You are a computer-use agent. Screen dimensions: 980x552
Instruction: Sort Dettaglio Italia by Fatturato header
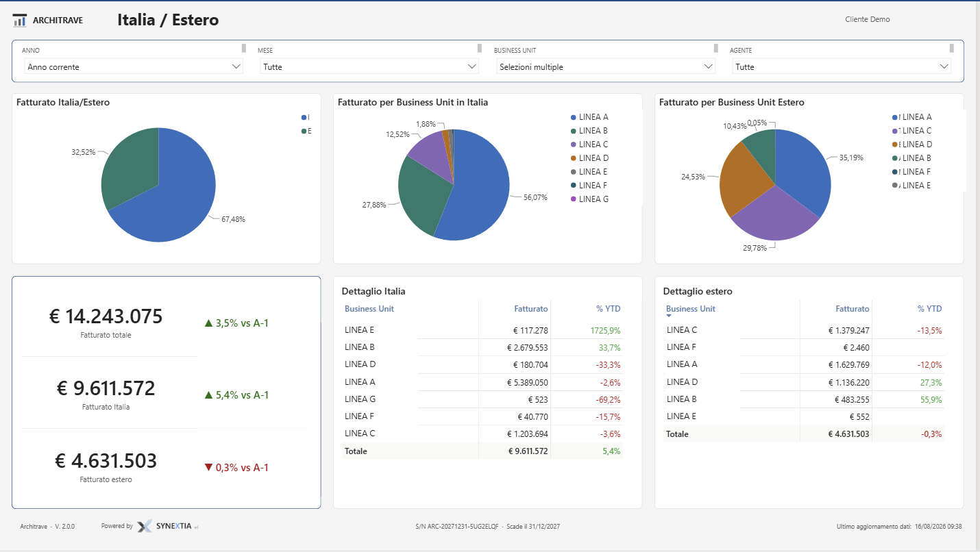[531, 309]
